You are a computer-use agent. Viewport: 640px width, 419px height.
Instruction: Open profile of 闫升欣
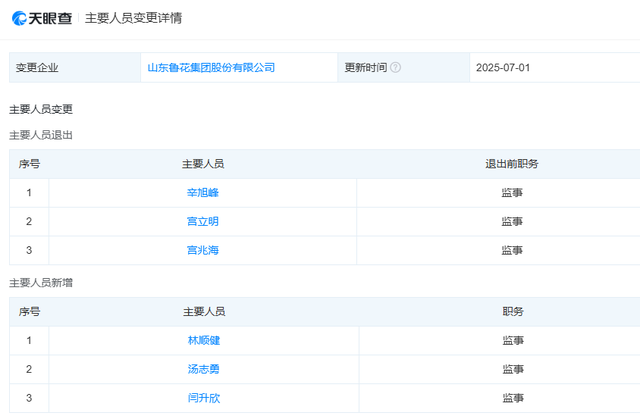tap(204, 398)
